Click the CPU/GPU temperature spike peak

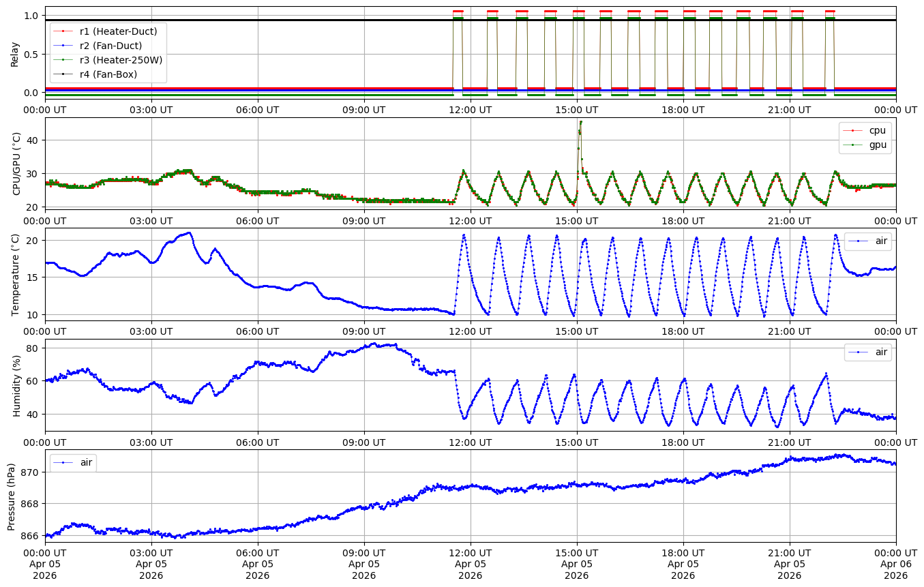pyautogui.click(x=580, y=122)
